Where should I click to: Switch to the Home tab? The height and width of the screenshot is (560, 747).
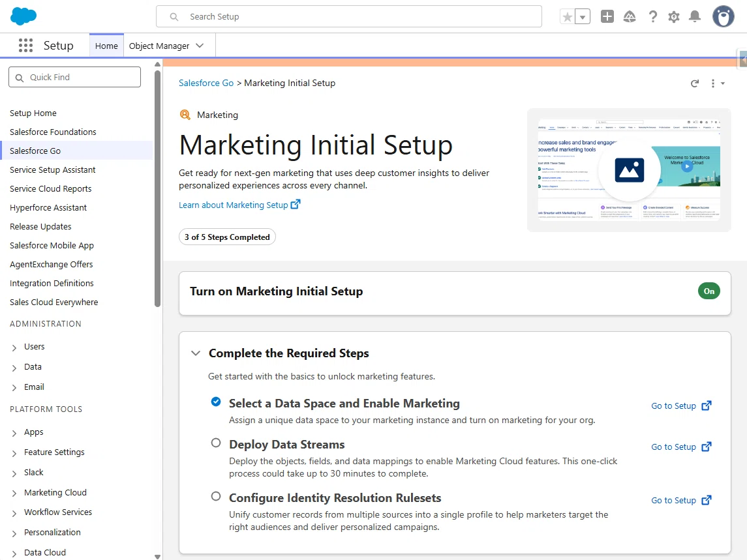[106, 46]
